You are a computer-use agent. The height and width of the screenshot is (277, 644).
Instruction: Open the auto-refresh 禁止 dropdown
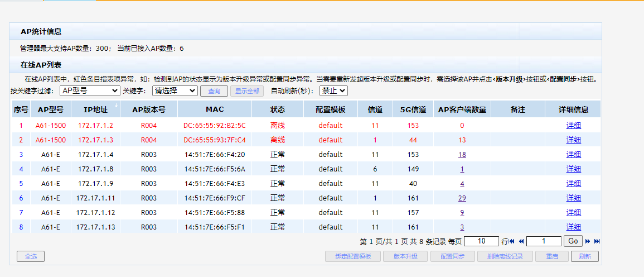(x=333, y=90)
